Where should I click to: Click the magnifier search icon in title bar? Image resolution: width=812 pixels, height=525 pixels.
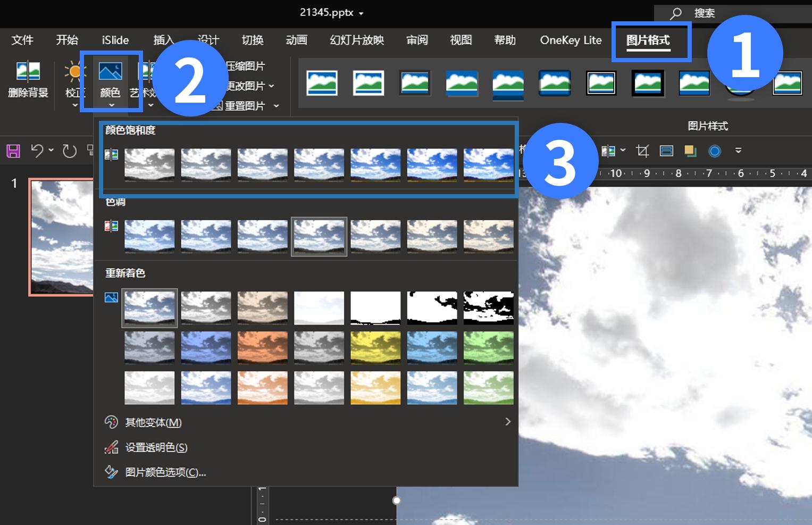676,13
